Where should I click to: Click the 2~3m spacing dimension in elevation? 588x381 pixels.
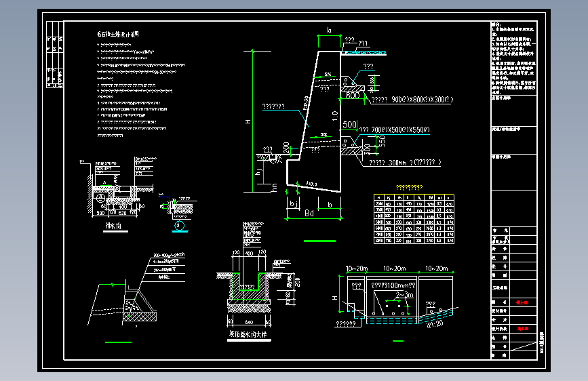coord(405,295)
